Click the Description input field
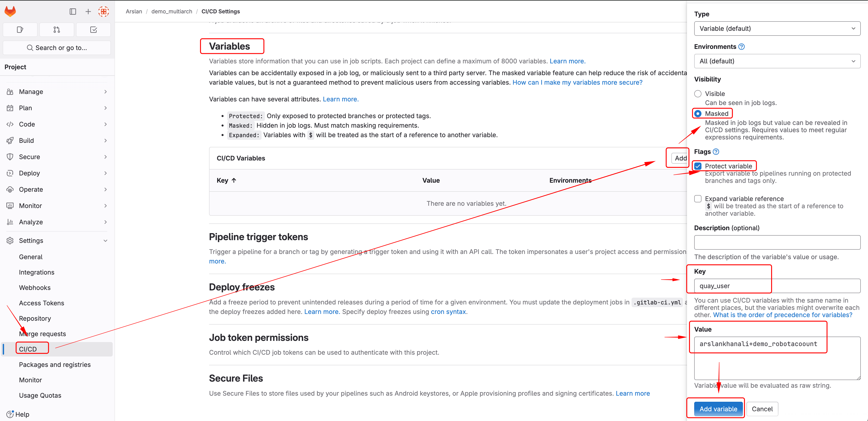Screen dimensions: 868x421 pyautogui.click(x=777, y=242)
